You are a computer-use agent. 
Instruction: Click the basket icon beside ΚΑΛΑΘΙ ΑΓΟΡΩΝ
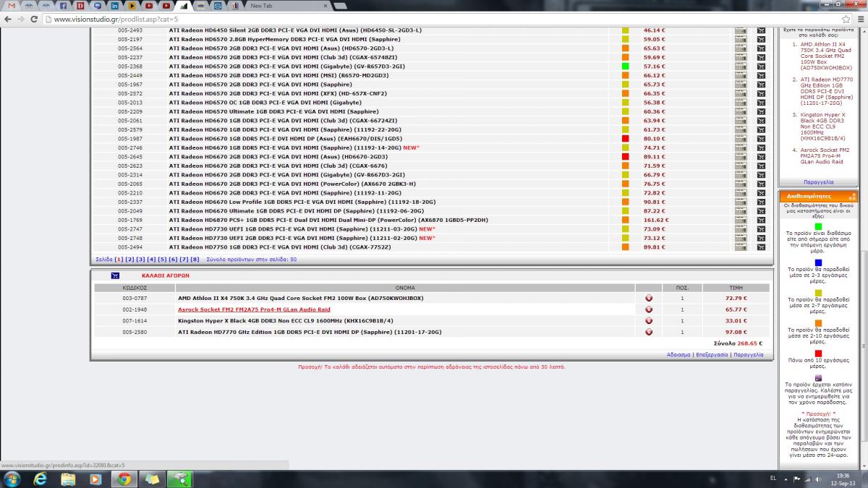tap(115, 275)
